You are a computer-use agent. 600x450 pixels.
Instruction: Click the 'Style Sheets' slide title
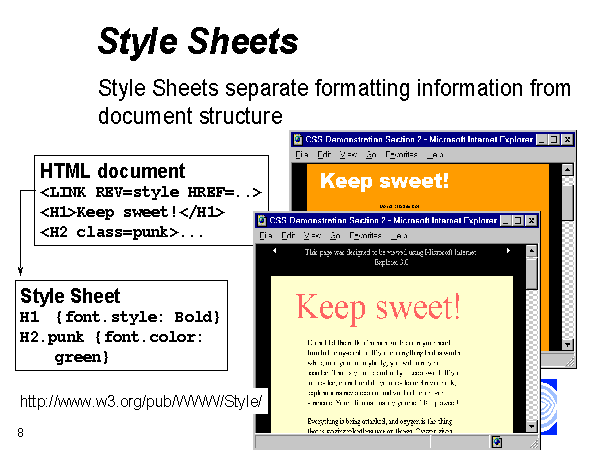198,42
